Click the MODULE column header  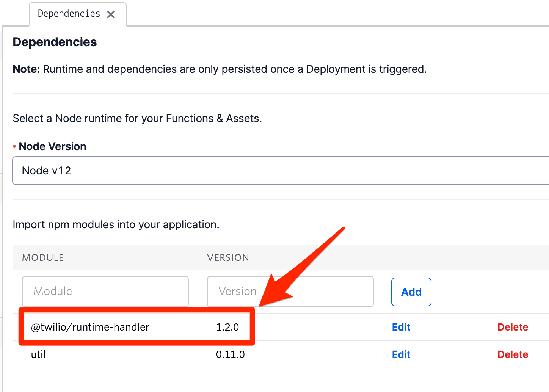coord(43,257)
